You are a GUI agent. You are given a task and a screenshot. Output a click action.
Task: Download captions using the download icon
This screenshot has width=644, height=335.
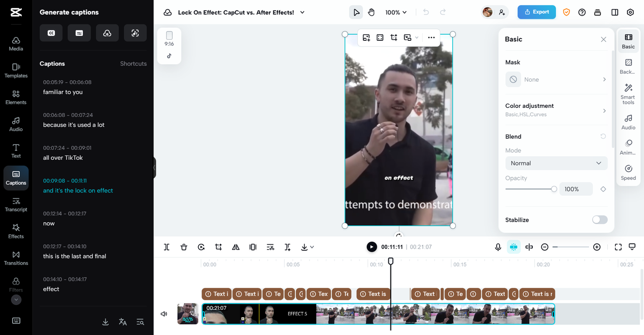click(x=106, y=322)
